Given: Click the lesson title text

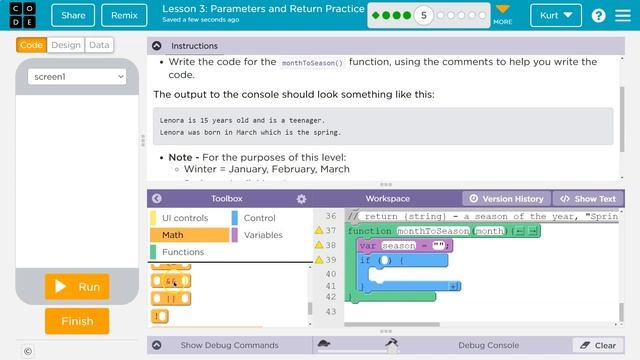Looking at the screenshot, I should point(263,9).
